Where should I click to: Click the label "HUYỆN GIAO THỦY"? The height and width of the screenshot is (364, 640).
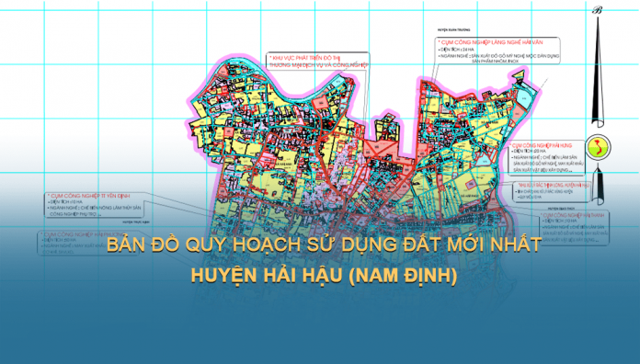[x=562, y=209]
